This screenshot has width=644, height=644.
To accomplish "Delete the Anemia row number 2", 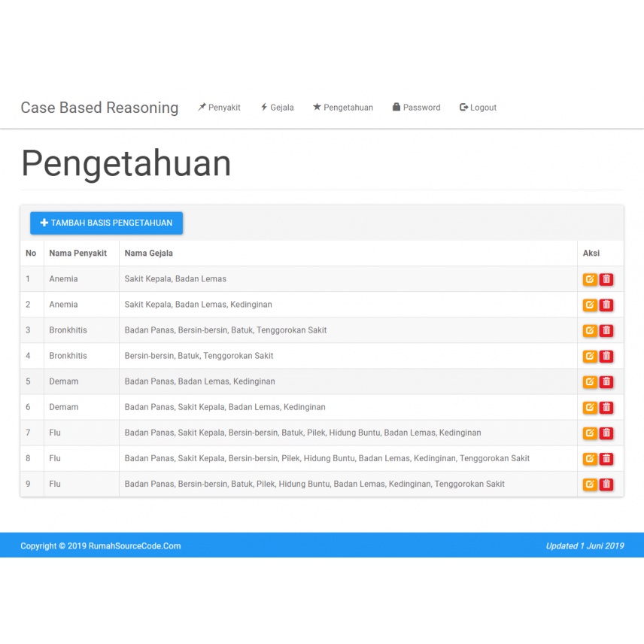I will pos(606,305).
